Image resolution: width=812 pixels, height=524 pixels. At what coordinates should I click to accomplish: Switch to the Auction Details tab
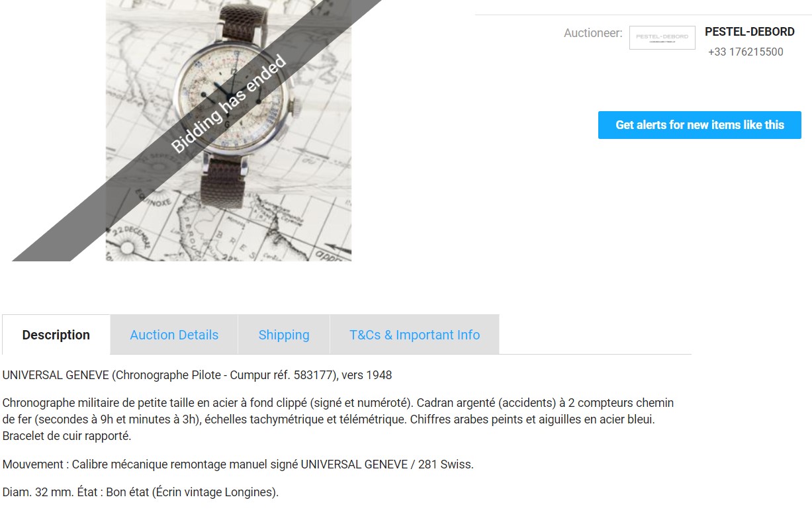point(174,335)
